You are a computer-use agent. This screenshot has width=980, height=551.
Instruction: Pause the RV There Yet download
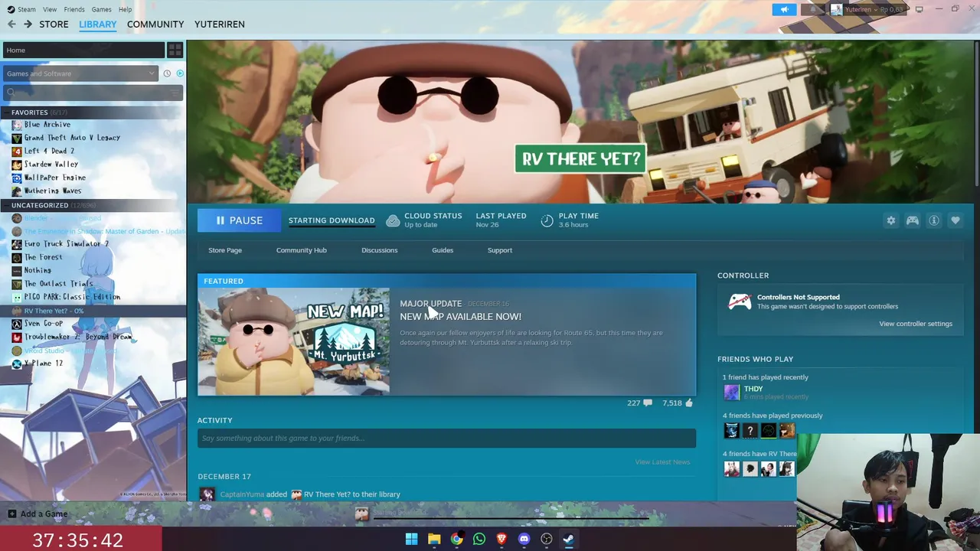pyautogui.click(x=240, y=220)
